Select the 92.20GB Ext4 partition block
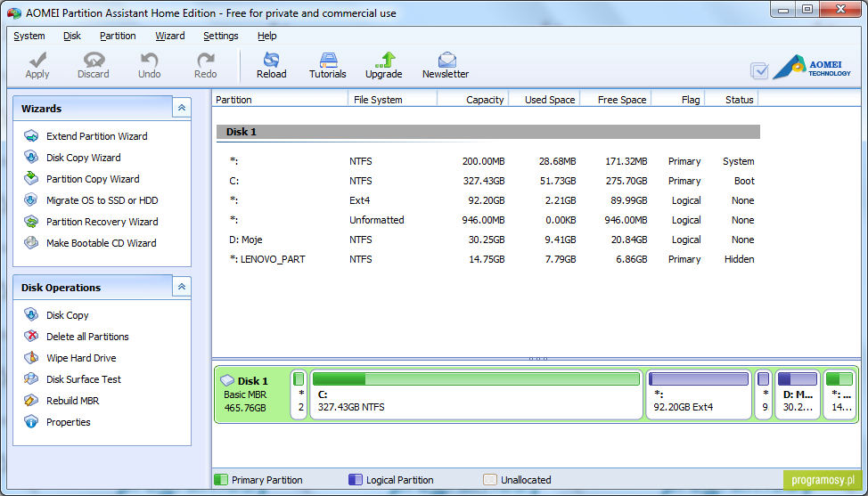The height and width of the screenshot is (496, 868). [699, 394]
